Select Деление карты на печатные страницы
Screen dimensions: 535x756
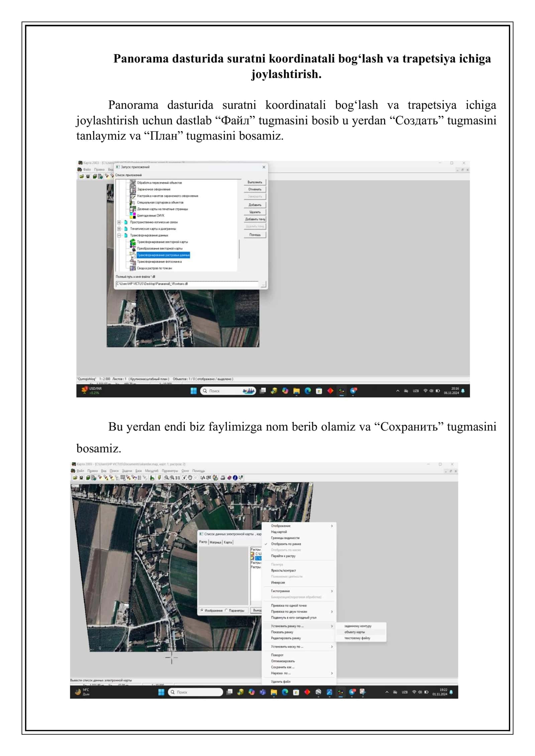pos(163,209)
